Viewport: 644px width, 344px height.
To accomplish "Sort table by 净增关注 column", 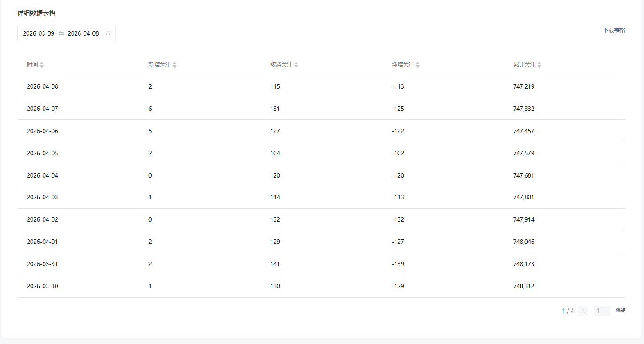I will (418, 65).
